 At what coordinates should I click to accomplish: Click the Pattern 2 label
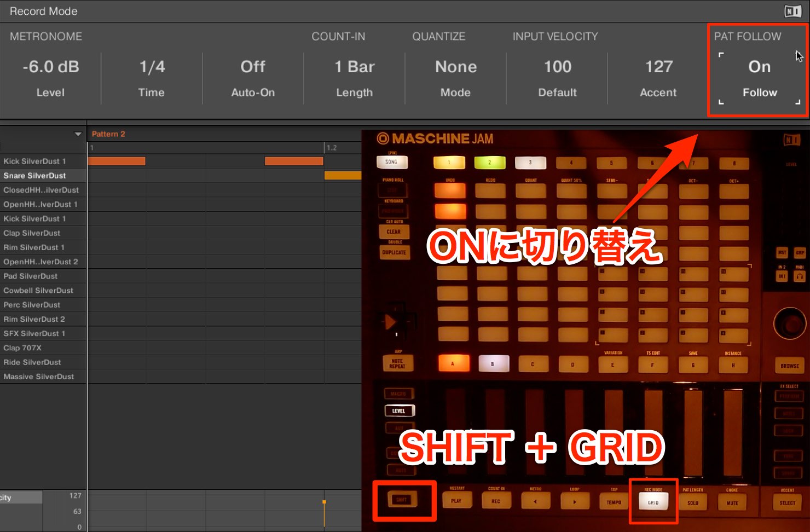click(x=108, y=134)
